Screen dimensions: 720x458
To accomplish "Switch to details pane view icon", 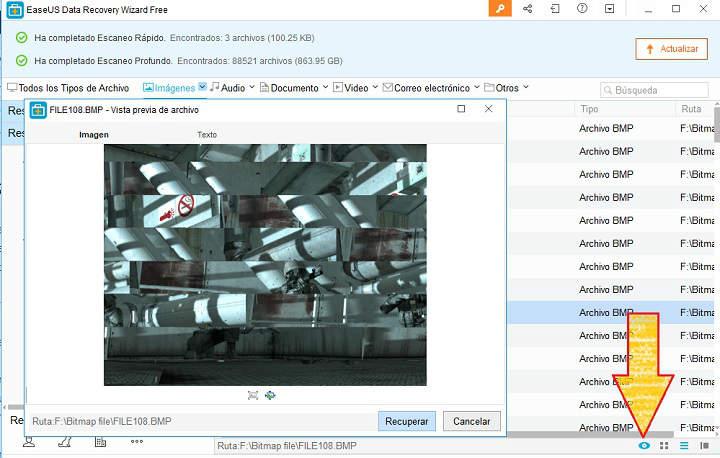I will [x=705, y=445].
